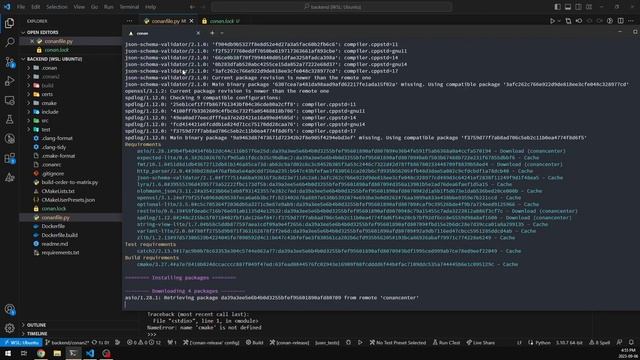Viewport: 640px width, 360px height.
Task: Open File Explorer from the Windows taskbar
Action: coord(57,353)
